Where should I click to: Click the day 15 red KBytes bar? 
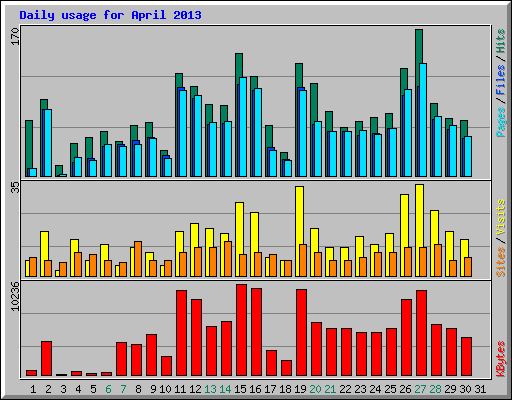click(x=241, y=330)
